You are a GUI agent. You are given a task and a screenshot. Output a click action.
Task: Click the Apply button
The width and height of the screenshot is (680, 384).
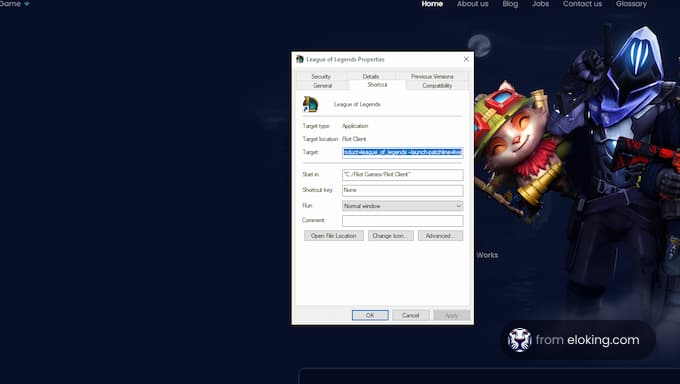(x=451, y=315)
